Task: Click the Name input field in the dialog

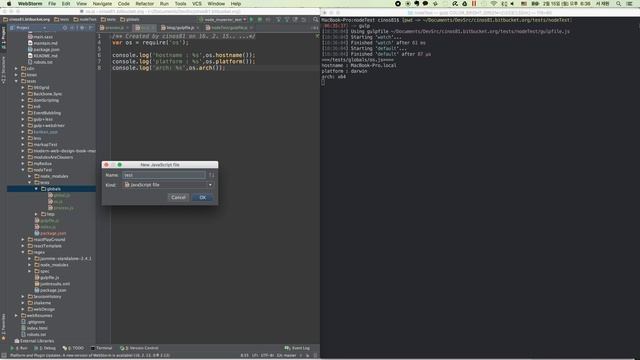Action: coord(164,175)
